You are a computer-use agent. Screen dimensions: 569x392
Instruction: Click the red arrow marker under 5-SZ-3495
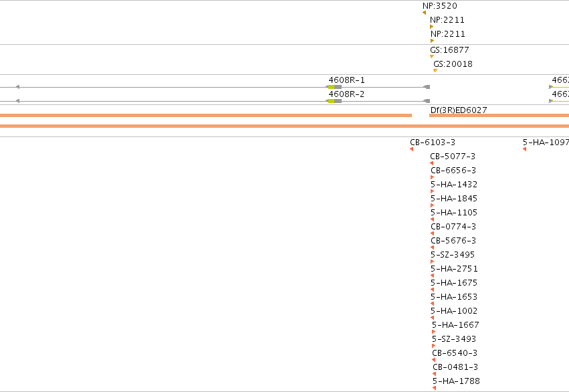point(432,262)
